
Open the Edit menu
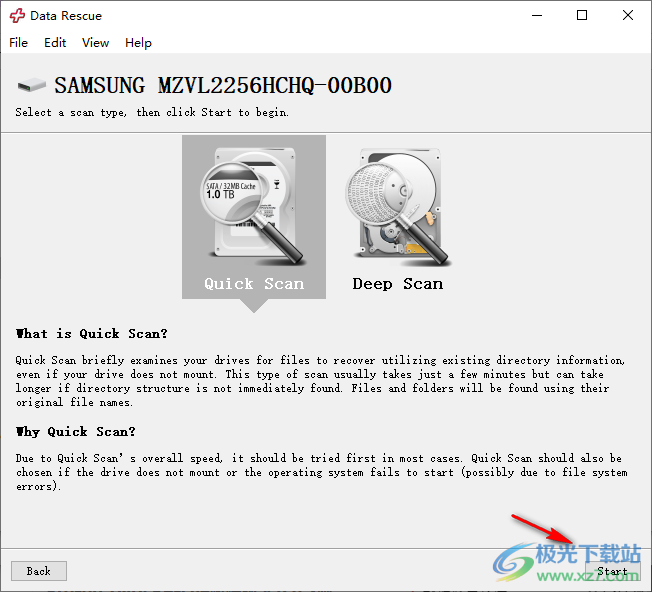point(55,43)
